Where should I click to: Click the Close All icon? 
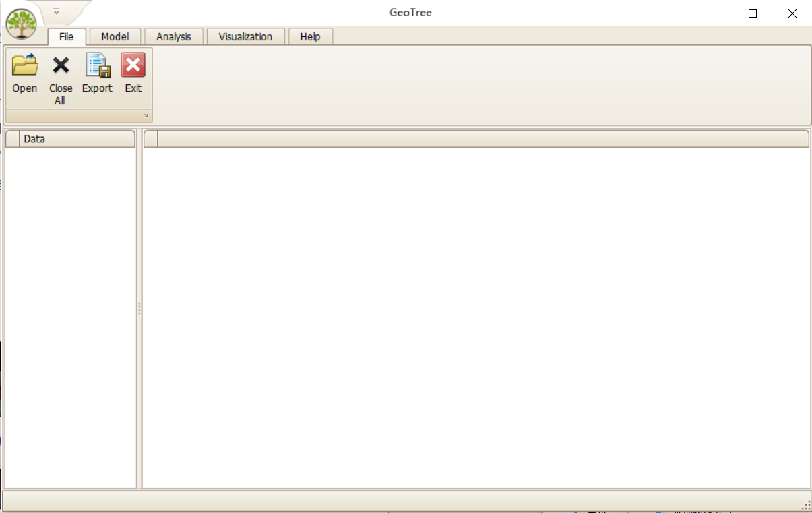61,66
